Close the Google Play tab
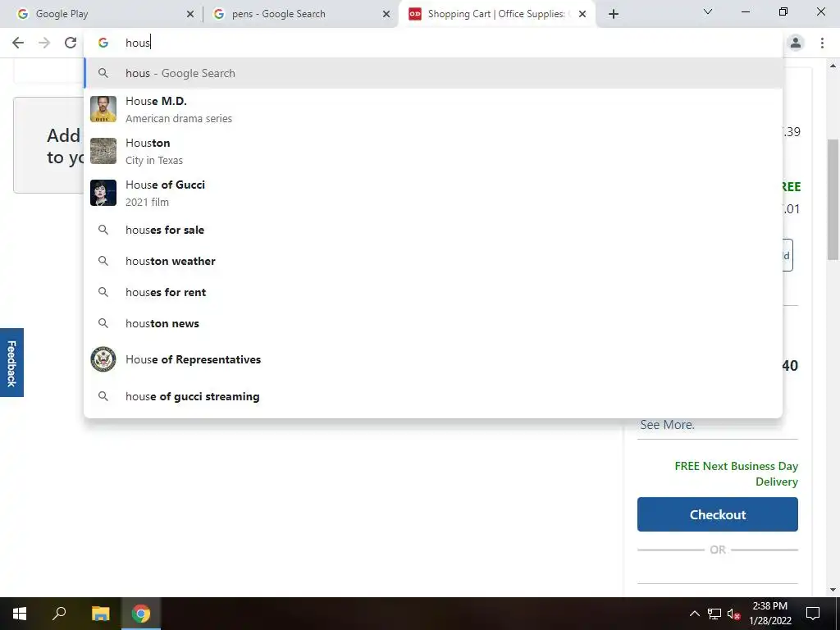This screenshot has width=840, height=630. point(190,15)
